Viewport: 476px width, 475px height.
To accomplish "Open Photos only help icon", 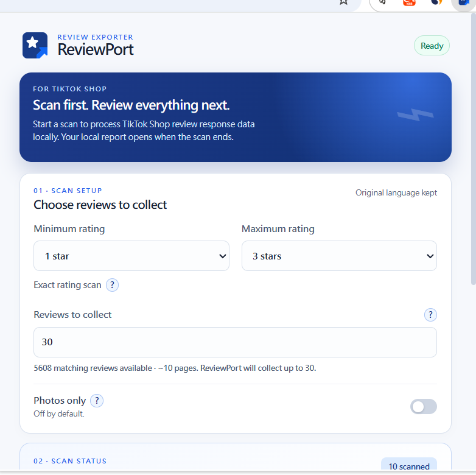I will (x=97, y=401).
